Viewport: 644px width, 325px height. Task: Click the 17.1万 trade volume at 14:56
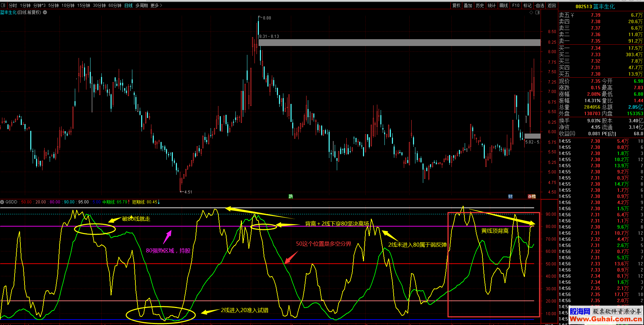pos(622,294)
